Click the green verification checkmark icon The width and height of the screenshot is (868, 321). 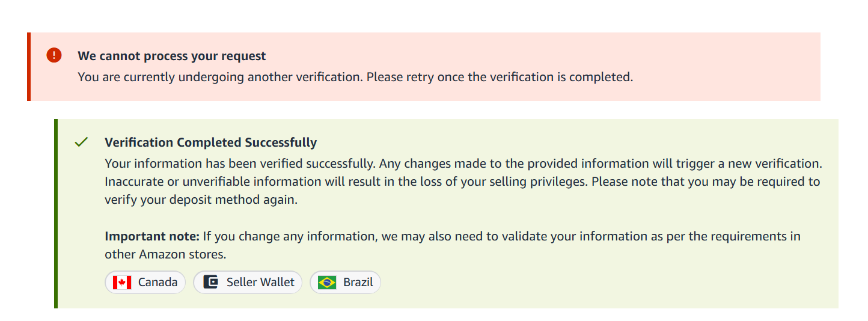tap(81, 142)
